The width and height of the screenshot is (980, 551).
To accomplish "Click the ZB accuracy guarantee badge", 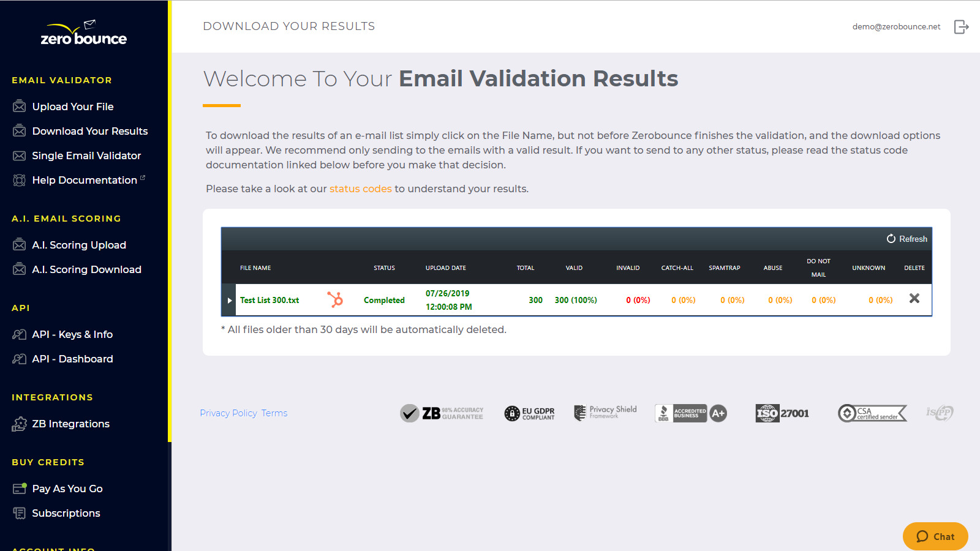I will tap(442, 413).
